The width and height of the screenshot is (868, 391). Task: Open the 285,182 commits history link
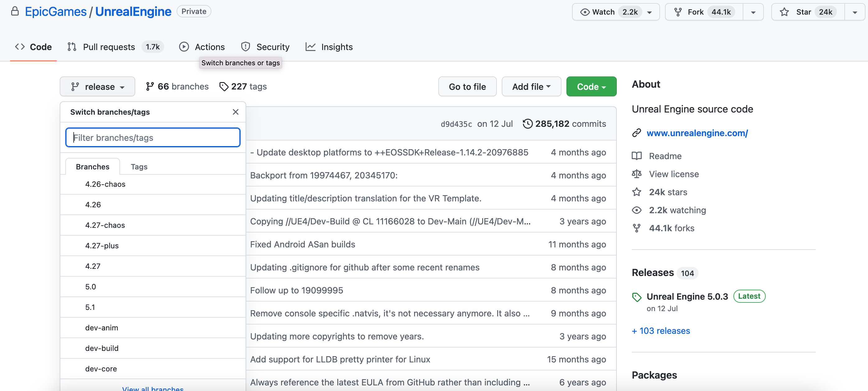[x=564, y=124]
